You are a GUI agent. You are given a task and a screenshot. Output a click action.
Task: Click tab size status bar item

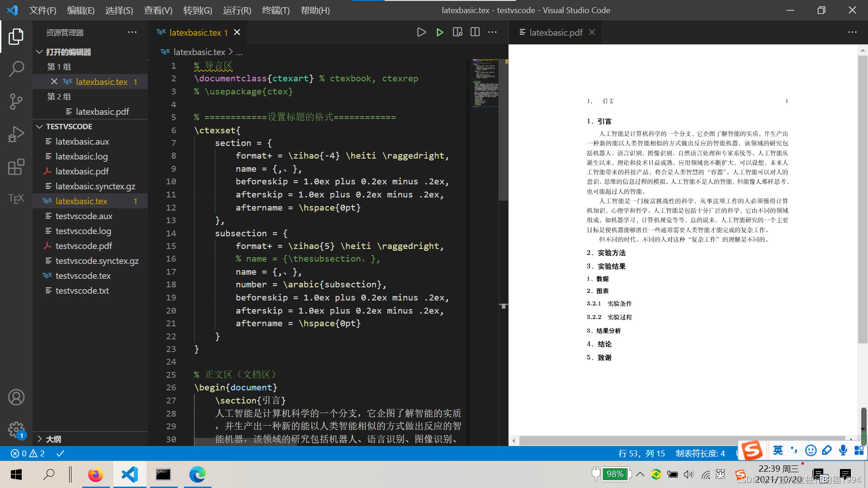click(700, 453)
